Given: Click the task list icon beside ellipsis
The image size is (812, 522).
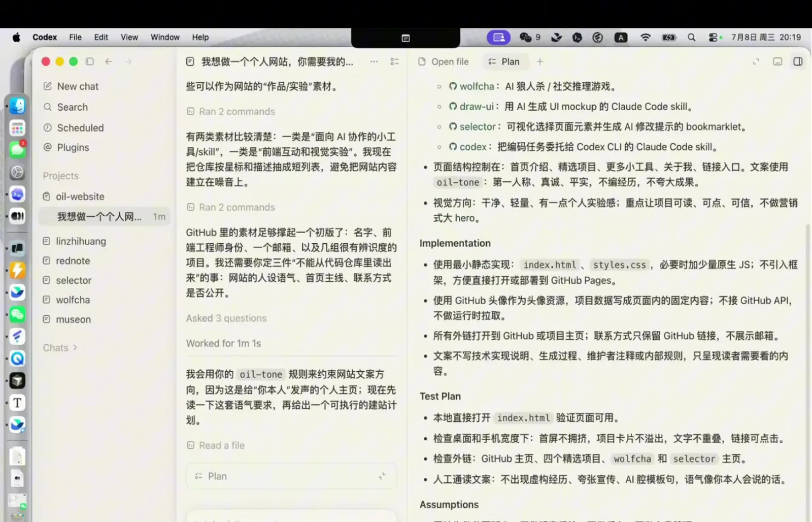Looking at the screenshot, I should pyautogui.click(x=394, y=61).
